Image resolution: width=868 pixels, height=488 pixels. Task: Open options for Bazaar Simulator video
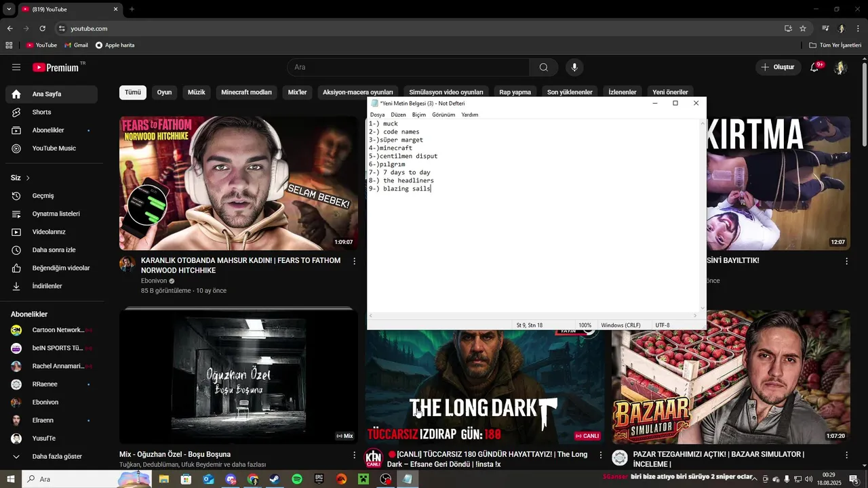pos(846,455)
